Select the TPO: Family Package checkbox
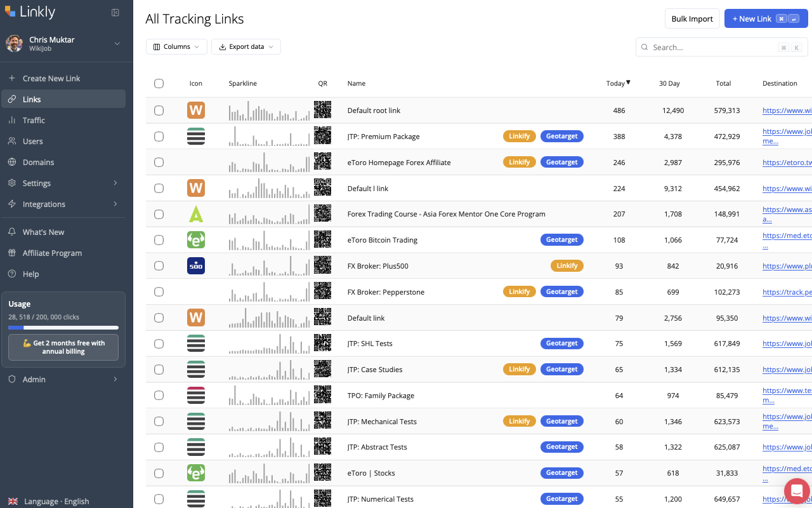The image size is (812, 508). pyautogui.click(x=159, y=395)
